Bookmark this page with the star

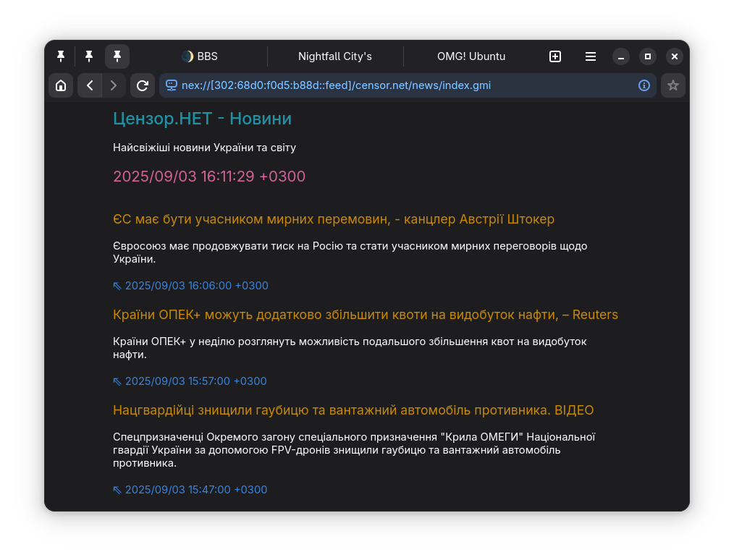coord(672,85)
